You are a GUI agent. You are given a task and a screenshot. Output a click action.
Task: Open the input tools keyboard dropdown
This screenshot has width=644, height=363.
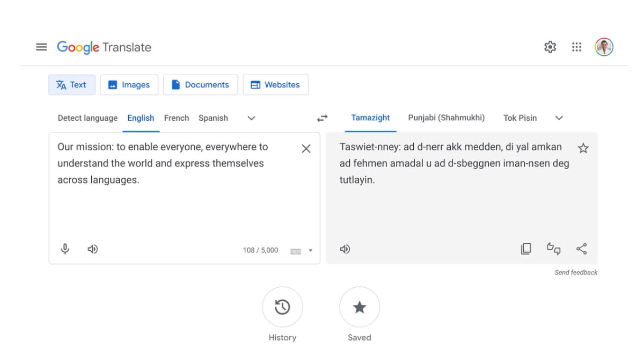(310, 250)
